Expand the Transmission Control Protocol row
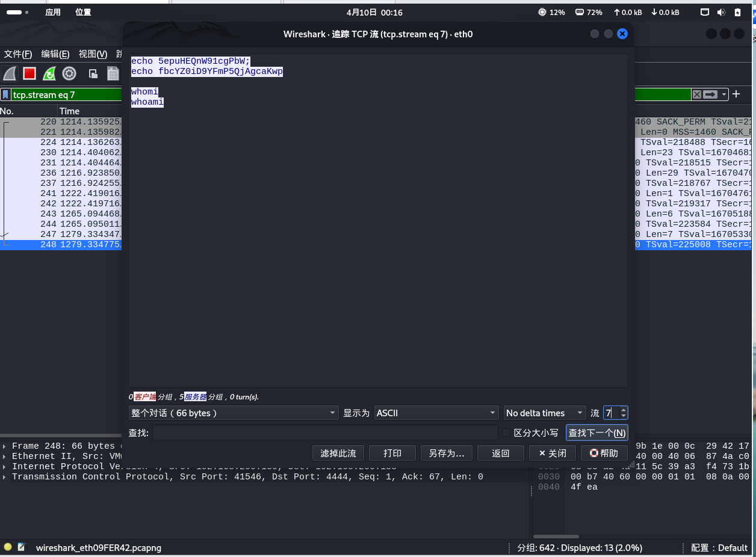Viewport: 756px width, 557px height. (5, 477)
